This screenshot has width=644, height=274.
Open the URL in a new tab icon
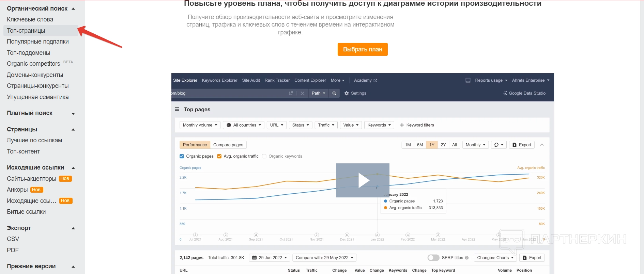291,93
